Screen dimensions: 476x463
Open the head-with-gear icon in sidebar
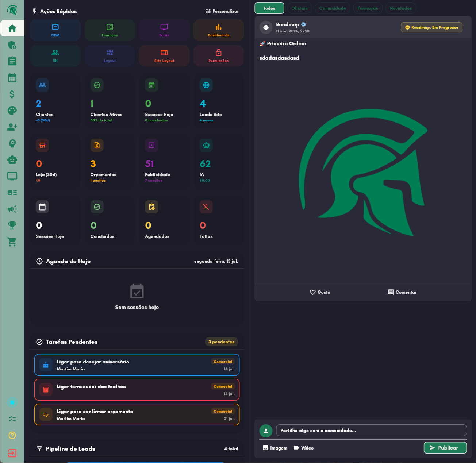[12, 143]
